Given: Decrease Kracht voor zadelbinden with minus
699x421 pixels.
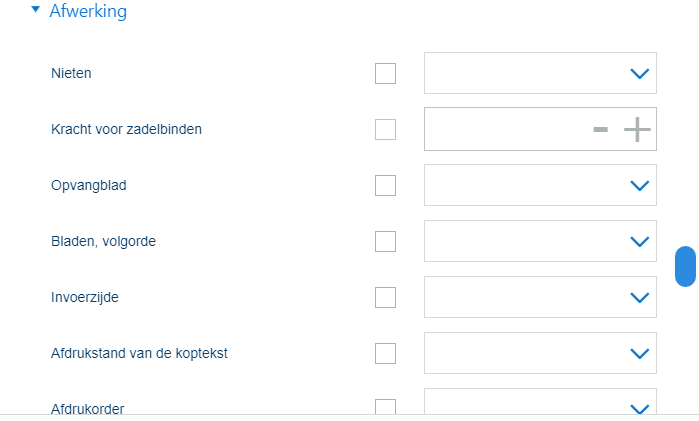Looking at the screenshot, I should point(600,129).
